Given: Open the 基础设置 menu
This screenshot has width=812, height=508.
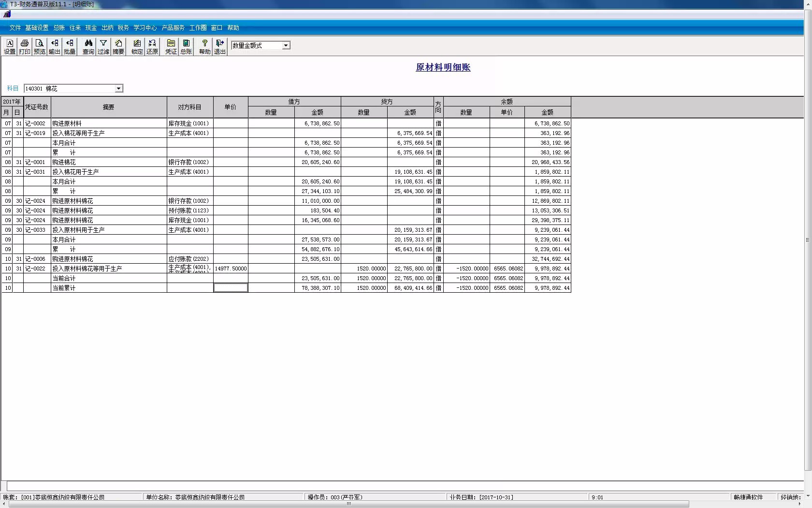Looking at the screenshot, I should click(37, 28).
